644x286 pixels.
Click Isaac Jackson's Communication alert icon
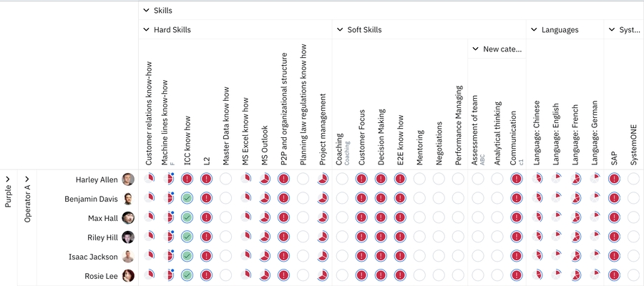coord(516,256)
